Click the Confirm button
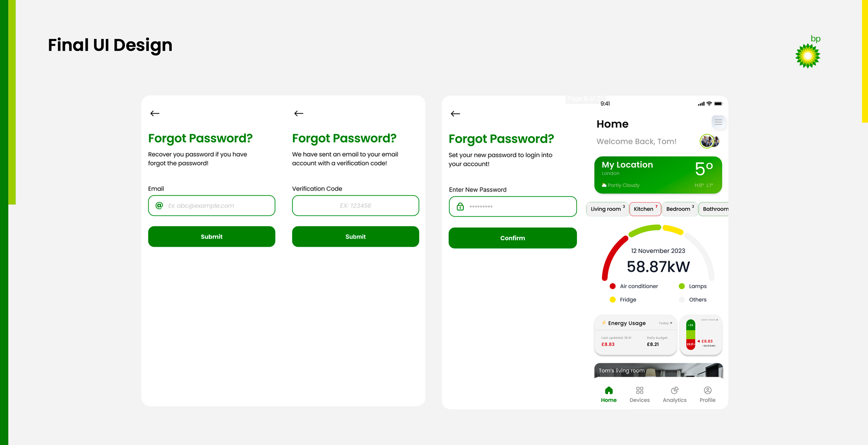This screenshot has width=868, height=445. (513, 238)
